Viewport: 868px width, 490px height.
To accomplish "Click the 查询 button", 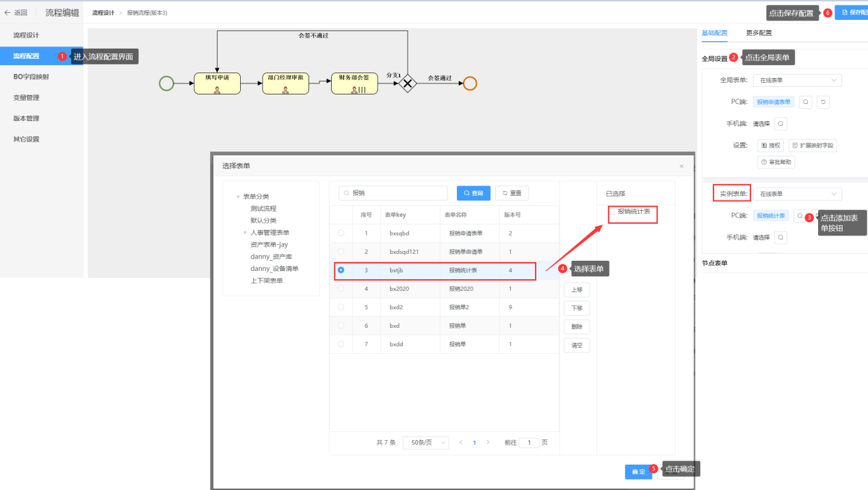I will (x=473, y=193).
